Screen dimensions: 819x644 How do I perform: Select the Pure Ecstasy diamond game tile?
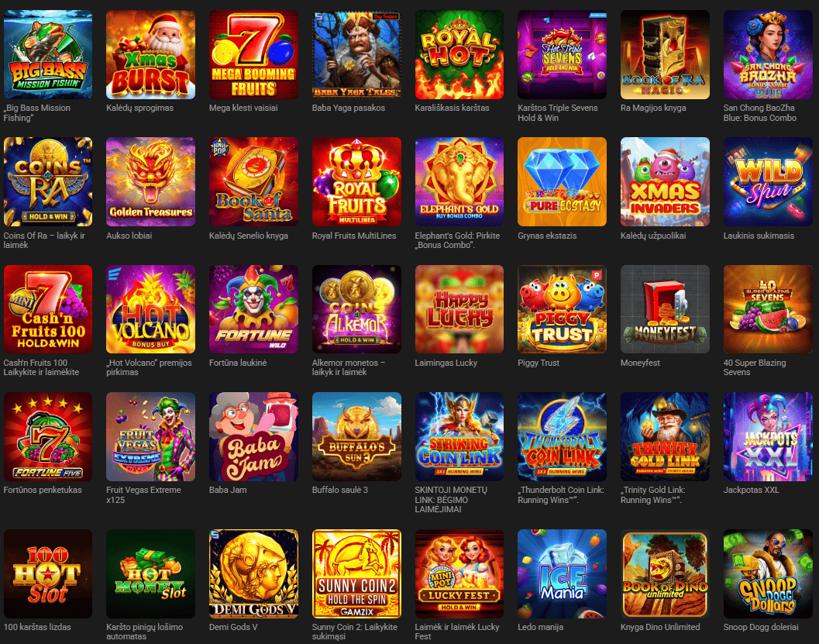(562, 182)
